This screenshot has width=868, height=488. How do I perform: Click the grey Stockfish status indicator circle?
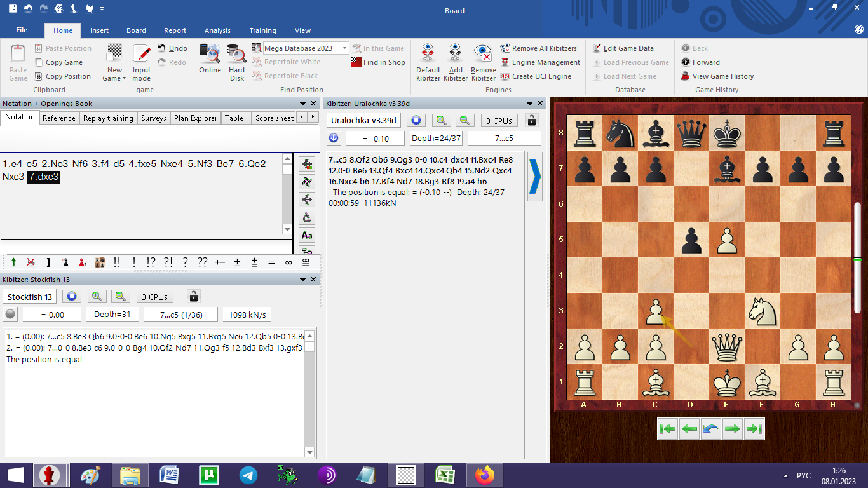[10, 314]
